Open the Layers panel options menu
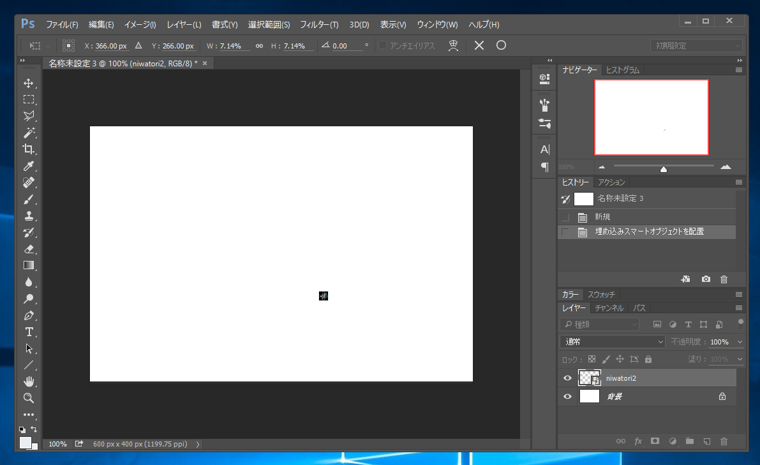This screenshot has width=760, height=465. click(739, 308)
